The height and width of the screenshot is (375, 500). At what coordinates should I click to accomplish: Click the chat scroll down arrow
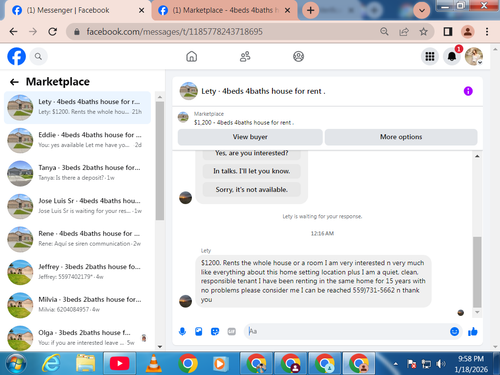tap(477, 312)
